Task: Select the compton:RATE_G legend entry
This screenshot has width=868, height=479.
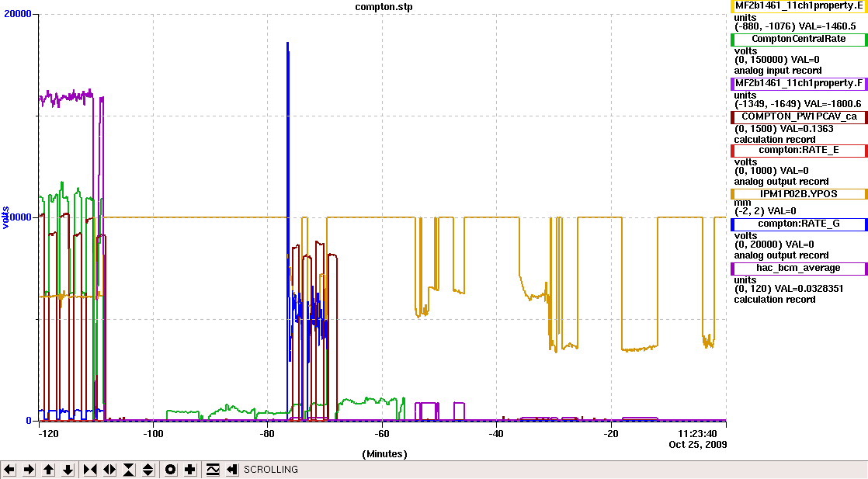Action: (799, 224)
